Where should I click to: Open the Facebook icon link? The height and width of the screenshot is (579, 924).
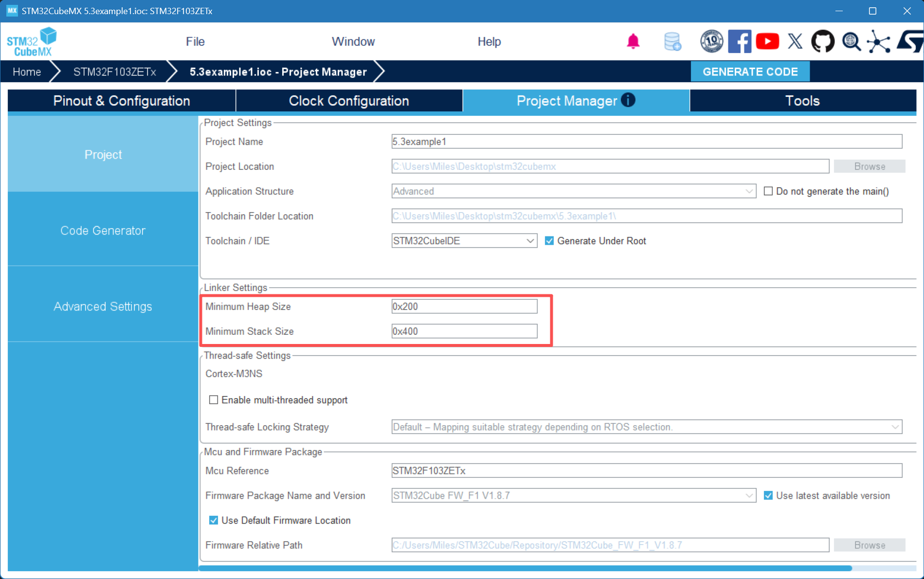coord(740,41)
